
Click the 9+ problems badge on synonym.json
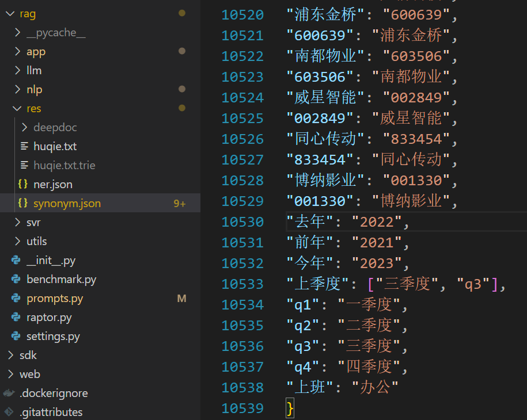180,204
